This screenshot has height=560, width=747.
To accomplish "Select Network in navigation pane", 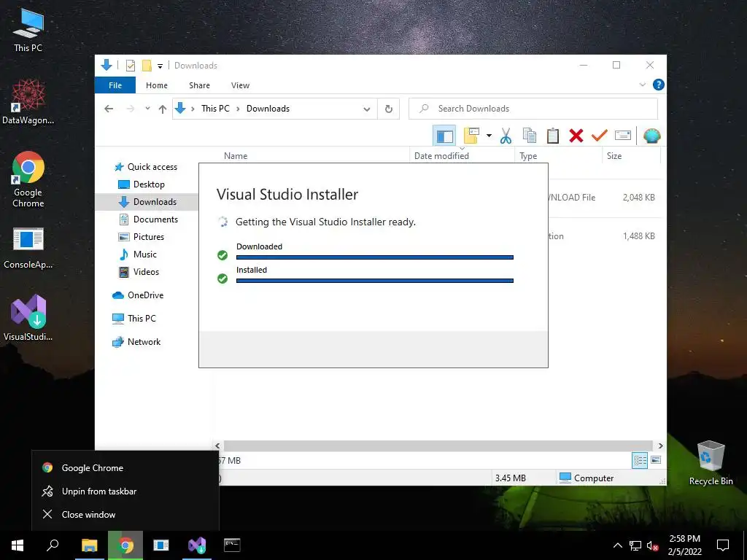I will pos(144,342).
